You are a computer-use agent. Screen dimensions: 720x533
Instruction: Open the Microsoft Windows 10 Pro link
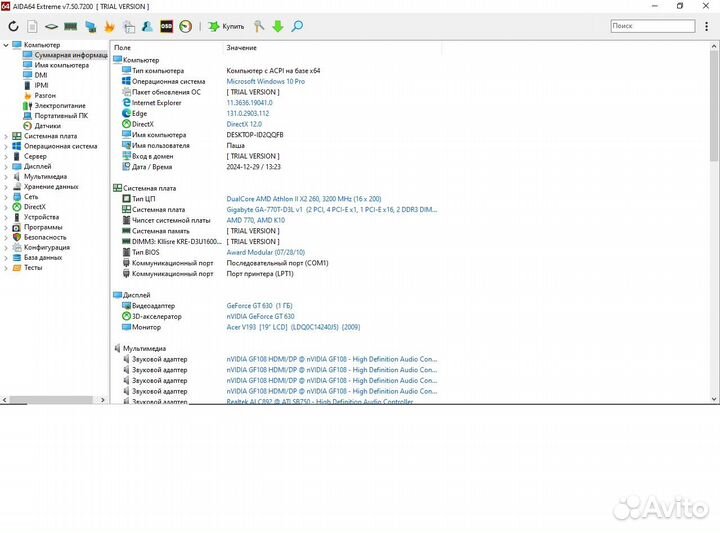pos(266,81)
